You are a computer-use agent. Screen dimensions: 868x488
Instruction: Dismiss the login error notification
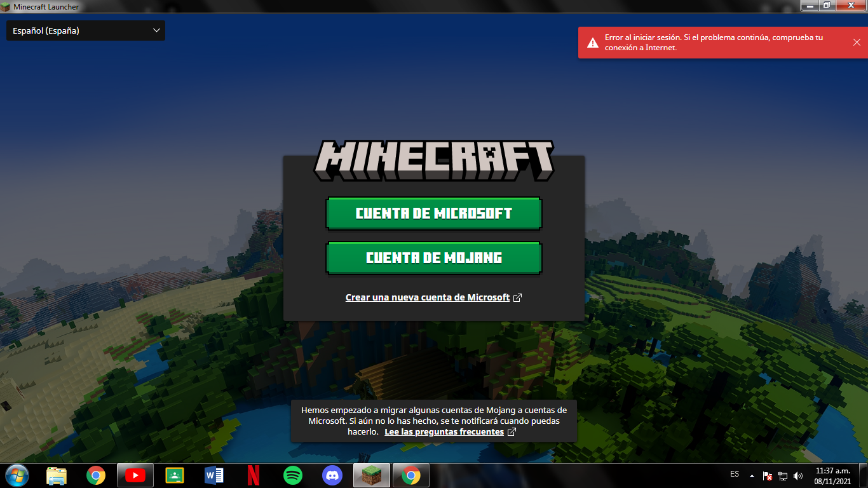coord(857,42)
